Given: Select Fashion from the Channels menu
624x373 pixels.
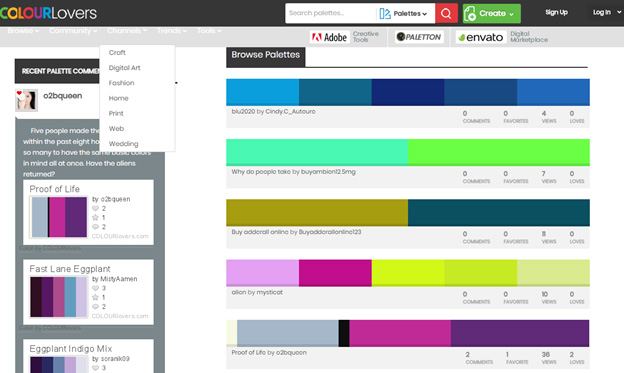Looking at the screenshot, I should (x=121, y=83).
